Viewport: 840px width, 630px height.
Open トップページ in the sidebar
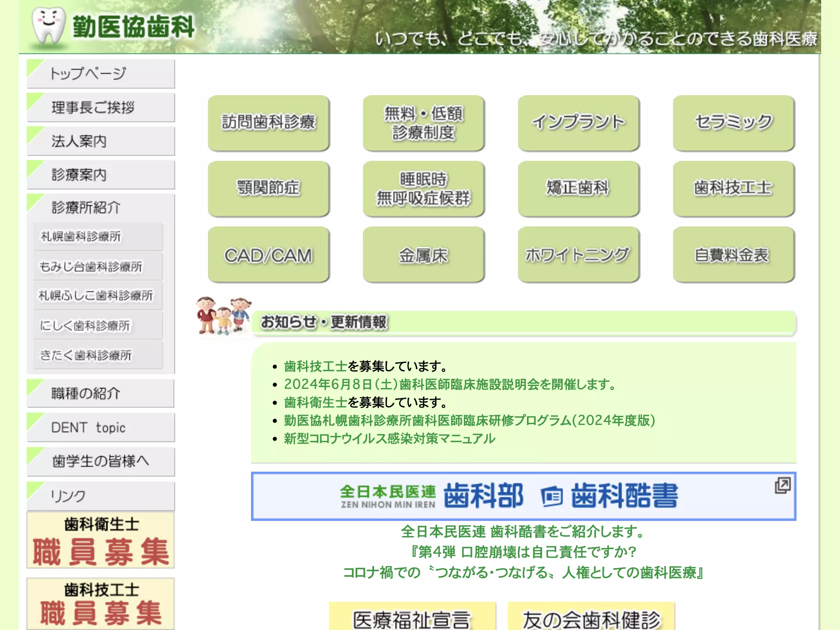tap(101, 74)
